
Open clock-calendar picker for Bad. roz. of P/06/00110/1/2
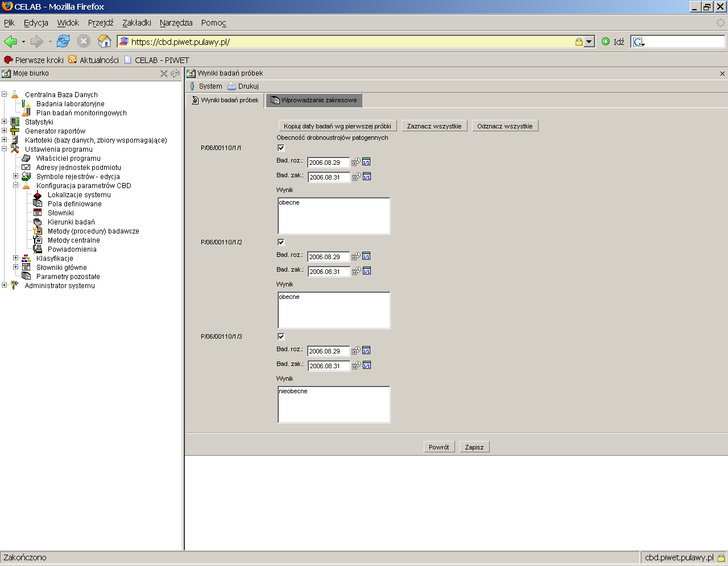coord(356,256)
